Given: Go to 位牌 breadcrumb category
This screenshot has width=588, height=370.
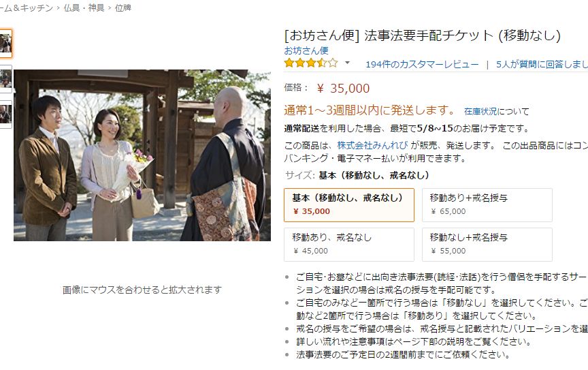Looking at the screenshot, I should click(122, 8).
